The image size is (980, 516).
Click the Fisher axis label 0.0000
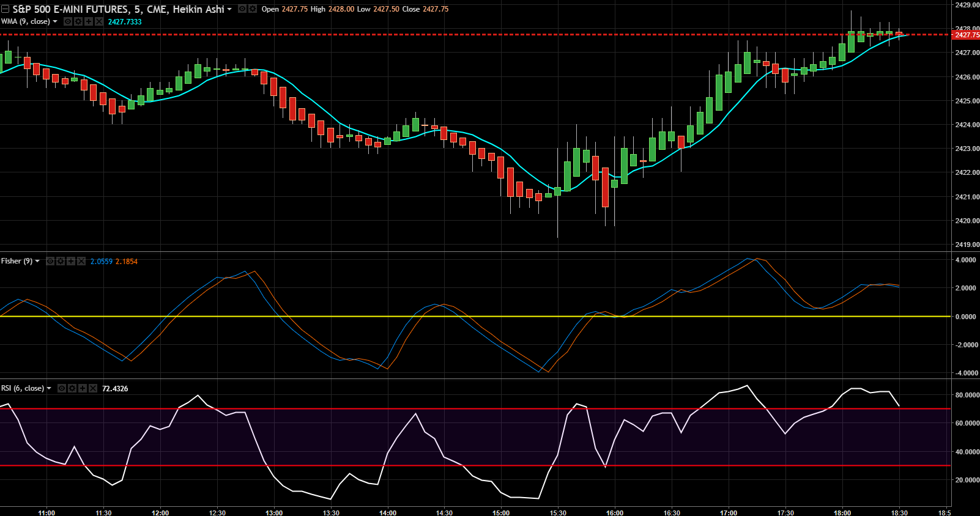pos(965,317)
